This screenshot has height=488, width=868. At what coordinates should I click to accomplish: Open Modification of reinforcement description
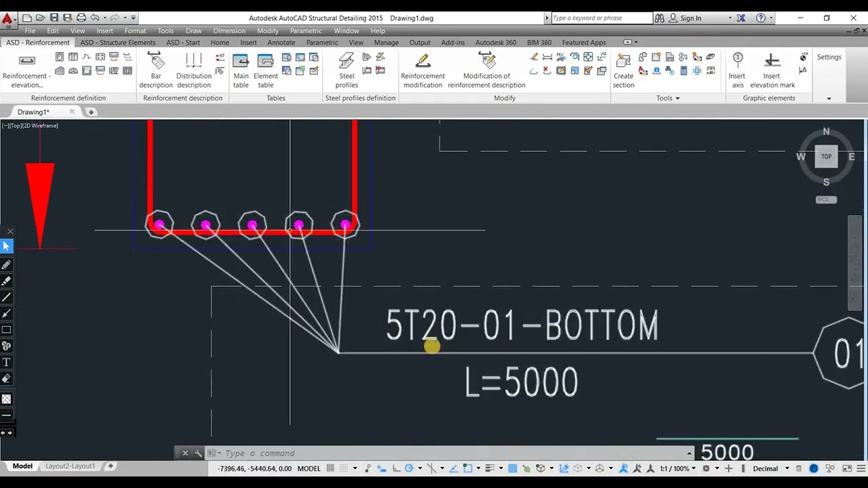pyautogui.click(x=486, y=70)
